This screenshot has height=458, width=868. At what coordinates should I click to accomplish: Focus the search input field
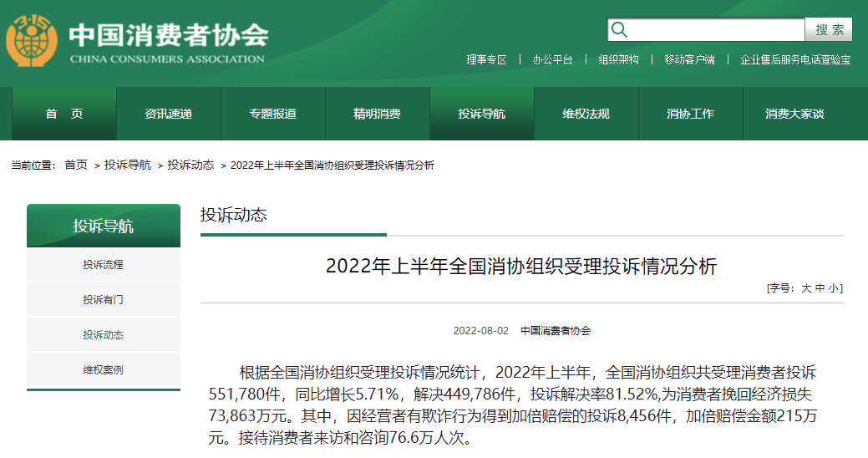[714, 30]
